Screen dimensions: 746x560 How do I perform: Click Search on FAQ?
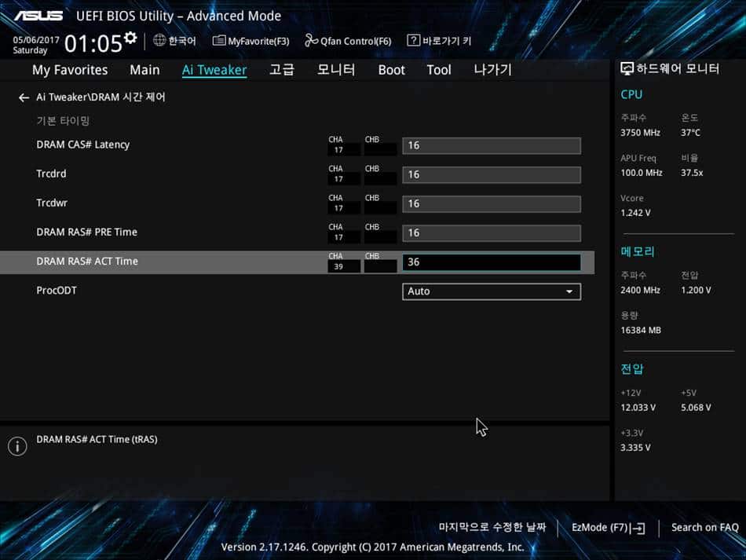pos(704,527)
